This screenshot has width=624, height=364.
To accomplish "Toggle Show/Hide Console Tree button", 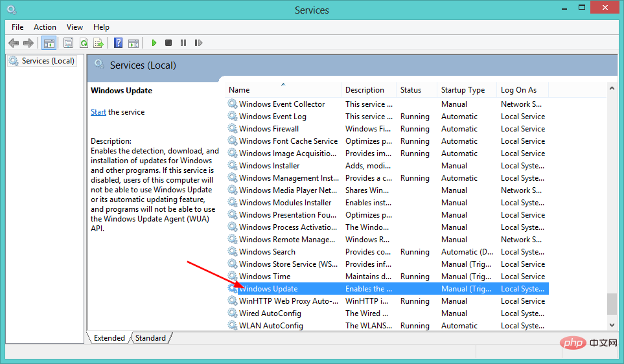I will (48, 43).
